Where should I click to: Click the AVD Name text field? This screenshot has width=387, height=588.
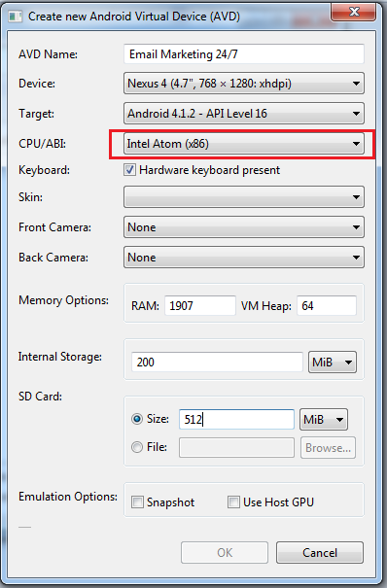(244, 54)
